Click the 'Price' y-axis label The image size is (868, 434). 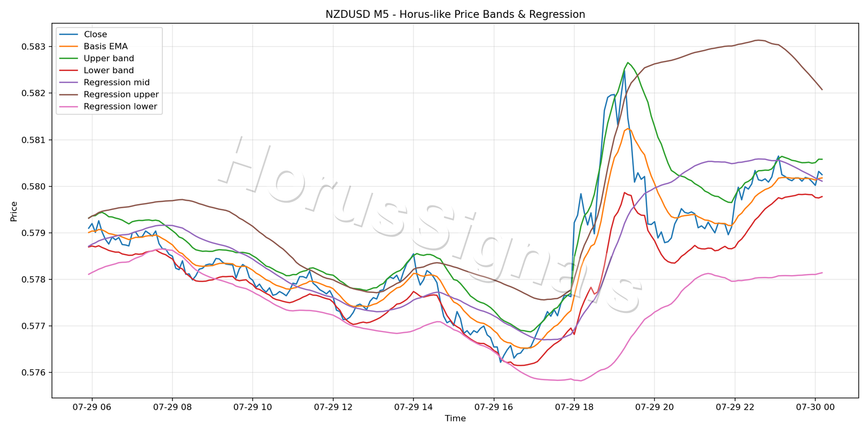click(x=14, y=212)
